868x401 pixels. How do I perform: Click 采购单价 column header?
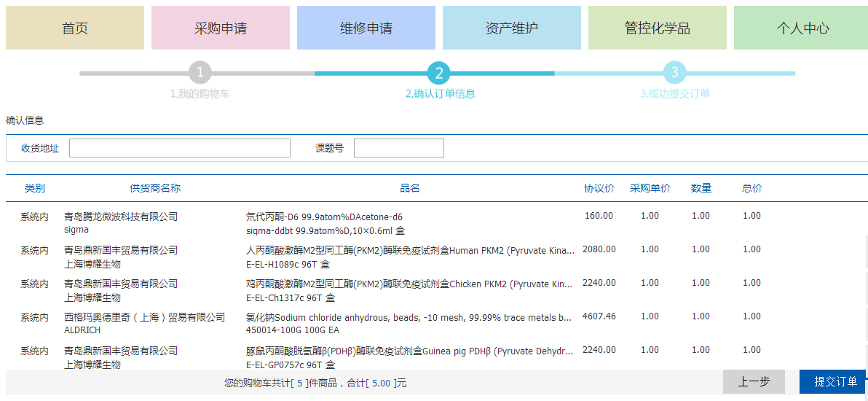(x=650, y=189)
